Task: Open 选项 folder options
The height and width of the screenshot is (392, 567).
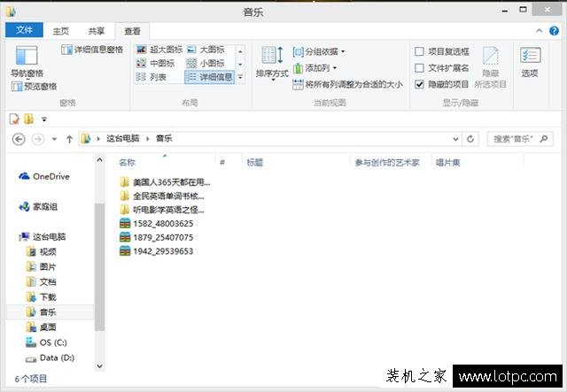Action: point(530,62)
